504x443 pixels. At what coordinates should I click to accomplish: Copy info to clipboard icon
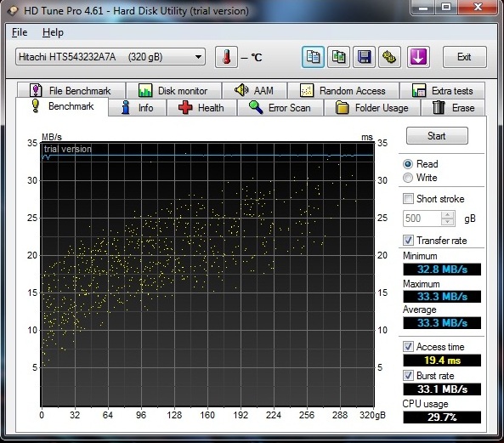[313, 57]
